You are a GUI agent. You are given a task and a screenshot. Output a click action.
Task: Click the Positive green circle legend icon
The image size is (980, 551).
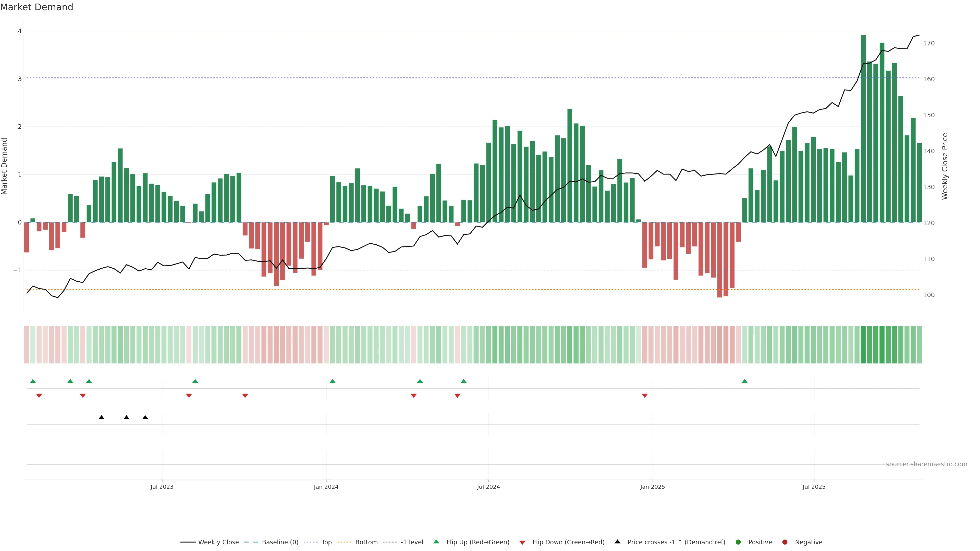coord(738,542)
